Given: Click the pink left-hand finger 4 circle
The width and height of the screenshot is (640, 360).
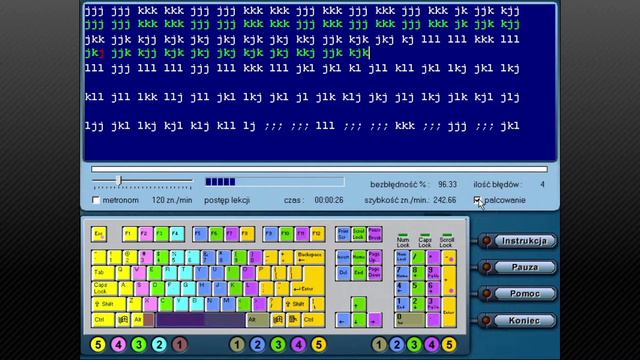Looking at the screenshot, I should coord(118,345).
